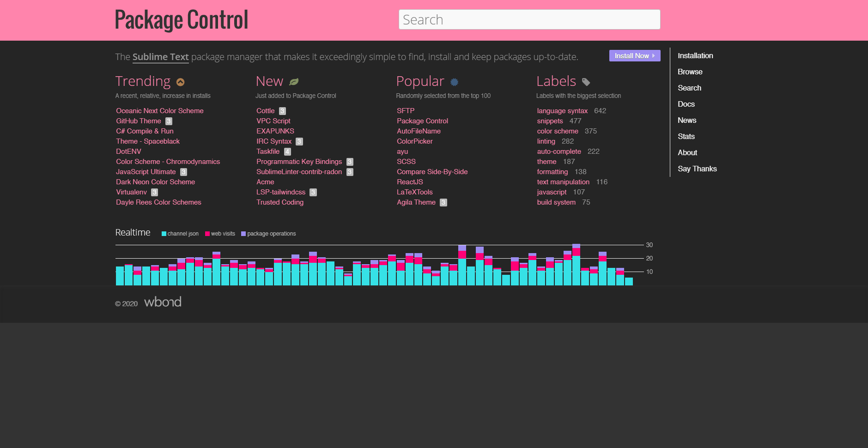Screen dimensions: 868x448
Task: Click the Labels tag icon
Action: [x=586, y=82]
